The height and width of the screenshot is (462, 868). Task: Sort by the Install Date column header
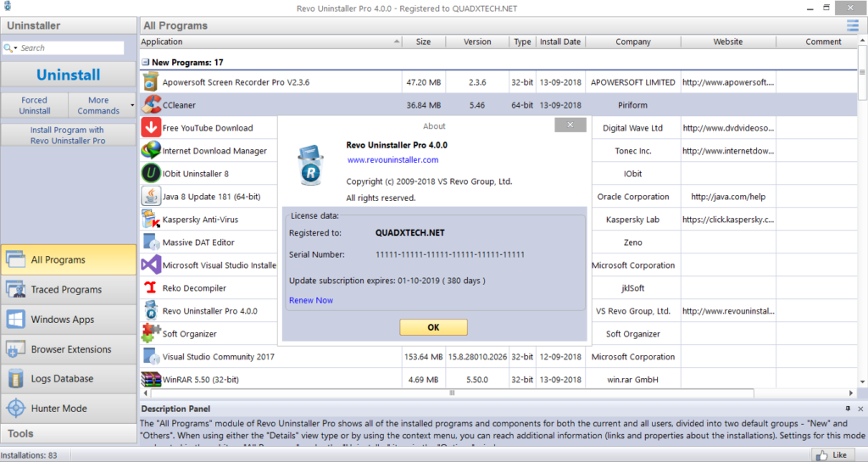click(560, 42)
